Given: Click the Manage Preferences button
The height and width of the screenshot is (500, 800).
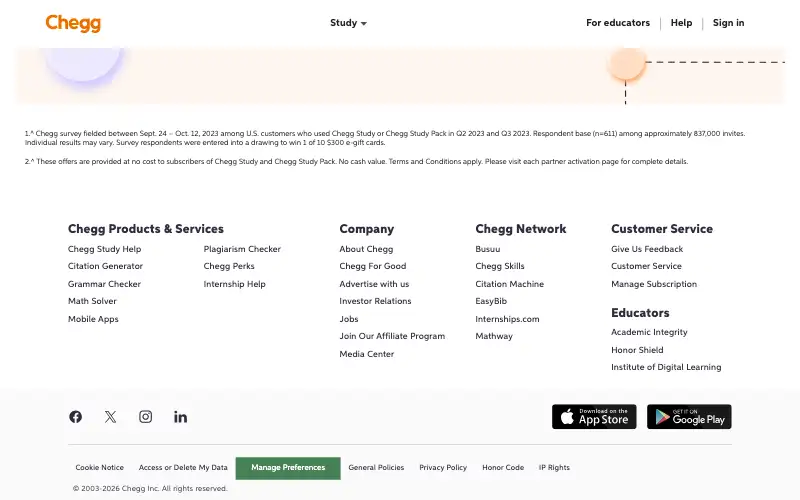Looking at the screenshot, I should 288,468.
